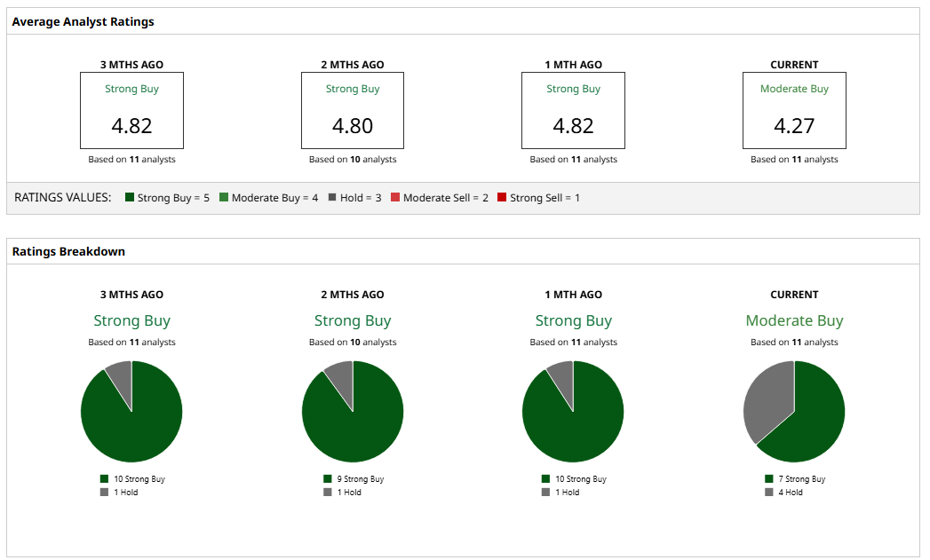This screenshot has width=930, height=560.
Task: Click the current ratings pie chart
Action: pyautogui.click(x=794, y=411)
